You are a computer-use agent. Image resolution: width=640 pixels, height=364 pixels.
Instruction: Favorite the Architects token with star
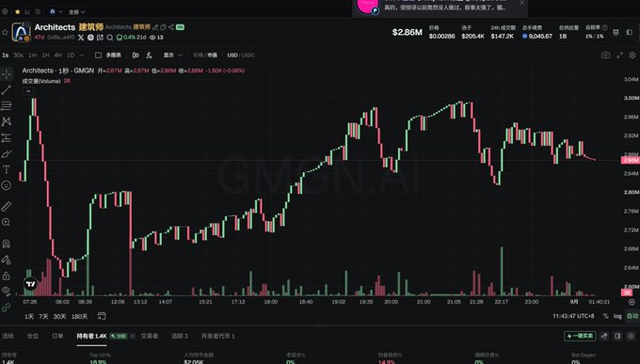click(5, 32)
